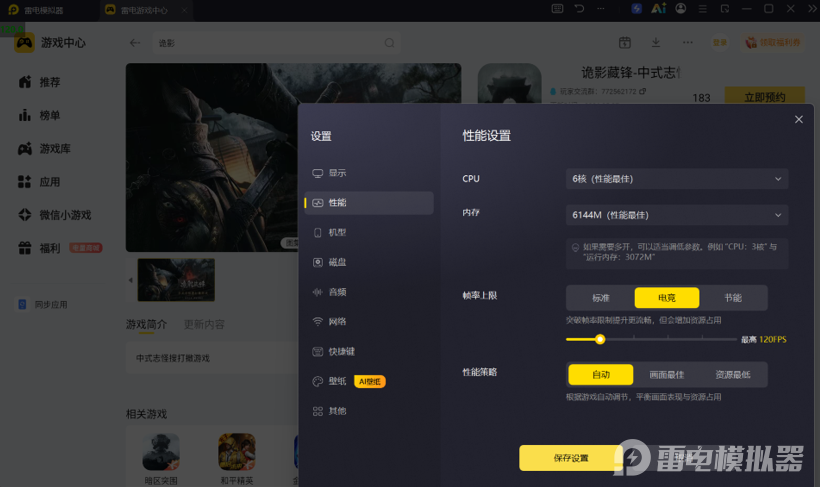Close the 雷电游戏中心 tab
This screenshot has width=820, height=487.
pos(184,10)
